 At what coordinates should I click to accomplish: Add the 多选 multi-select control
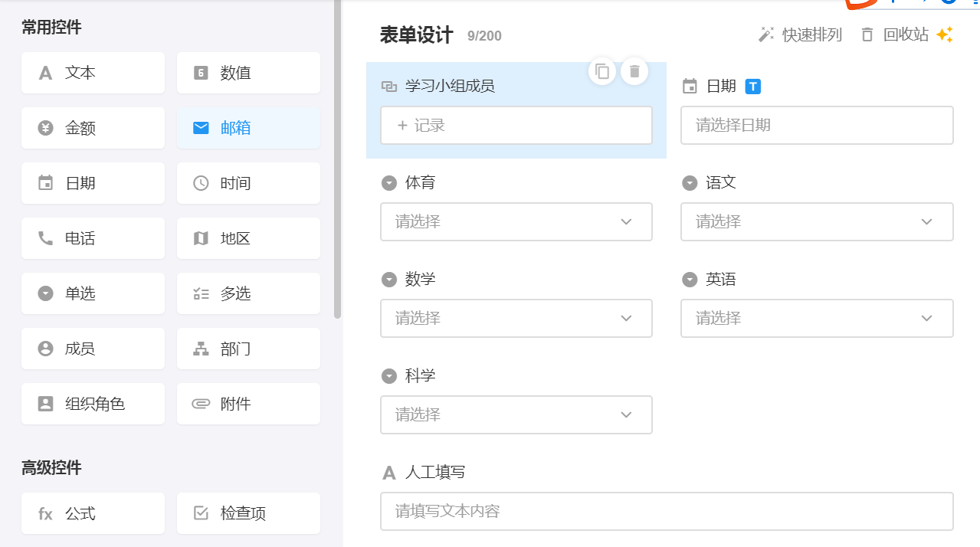(x=248, y=293)
